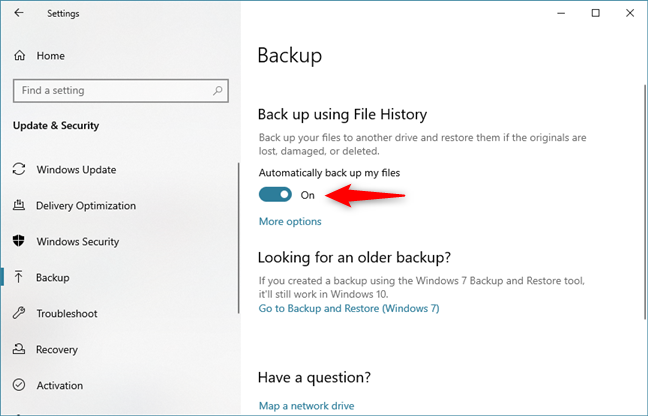Open More options link
648x416 pixels.
coord(290,221)
